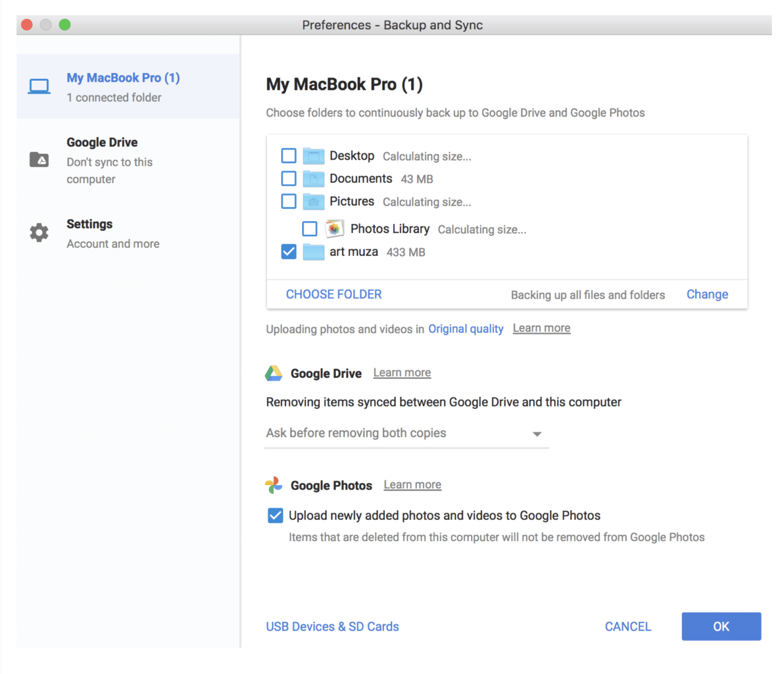This screenshot has width=784, height=674.
Task: Open the Settings Account and more tab
Action: (112, 233)
